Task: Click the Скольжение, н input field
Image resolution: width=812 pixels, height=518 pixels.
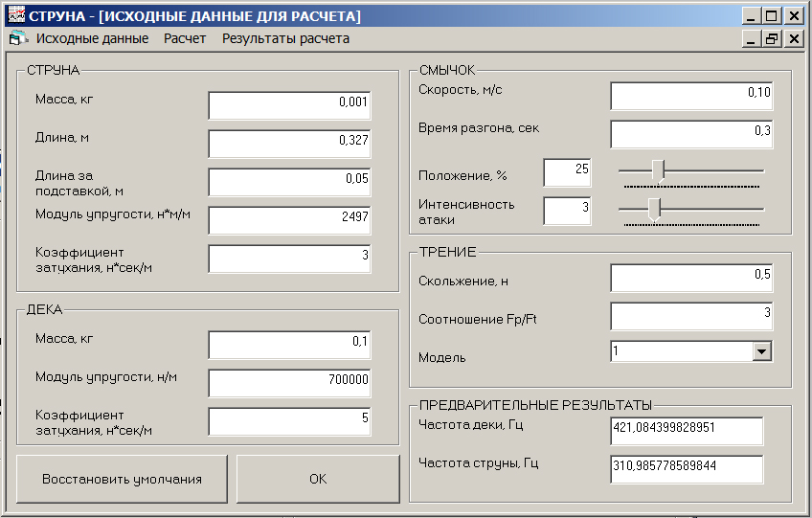Action: [690, 278]
